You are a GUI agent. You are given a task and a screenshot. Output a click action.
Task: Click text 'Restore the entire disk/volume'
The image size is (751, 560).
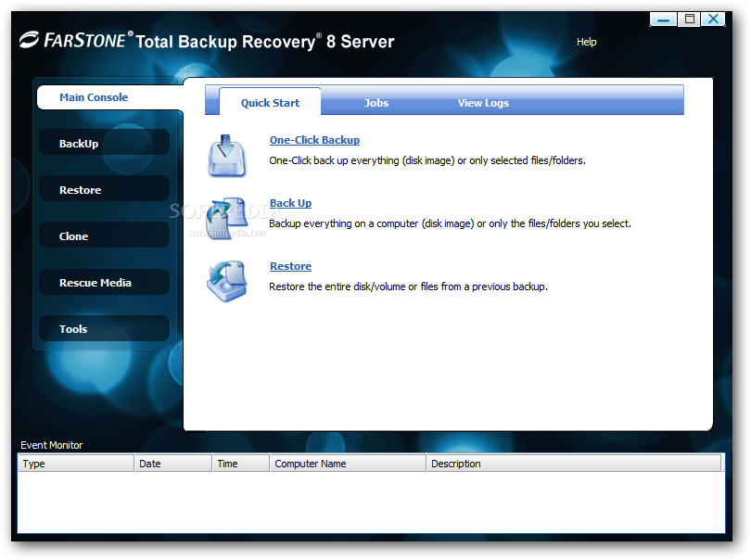point(337,286)
